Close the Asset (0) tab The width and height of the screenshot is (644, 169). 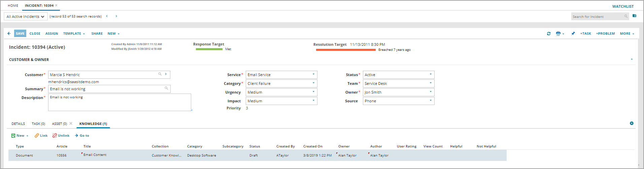pyautogui.click(x=71, y=124)
